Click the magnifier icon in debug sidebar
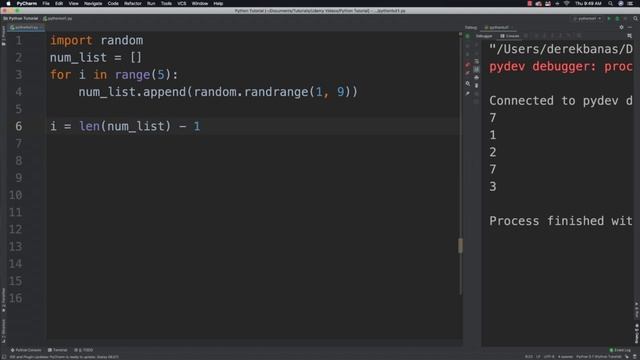 coord(468,84)
